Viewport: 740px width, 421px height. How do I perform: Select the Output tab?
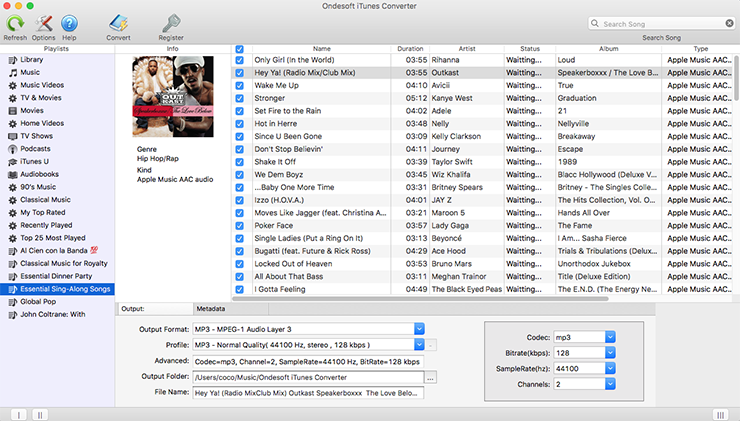(133, 309)
